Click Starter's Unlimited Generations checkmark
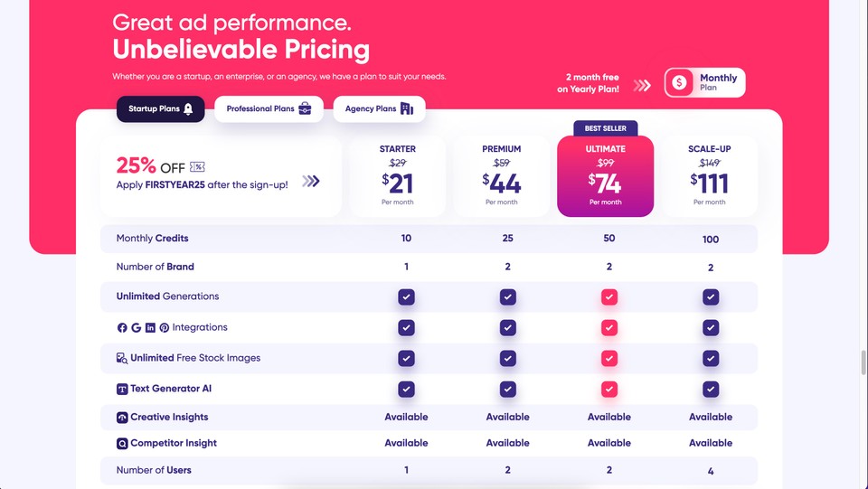The height and width of the screenshot is (489, 868). (x=406, y=297)
